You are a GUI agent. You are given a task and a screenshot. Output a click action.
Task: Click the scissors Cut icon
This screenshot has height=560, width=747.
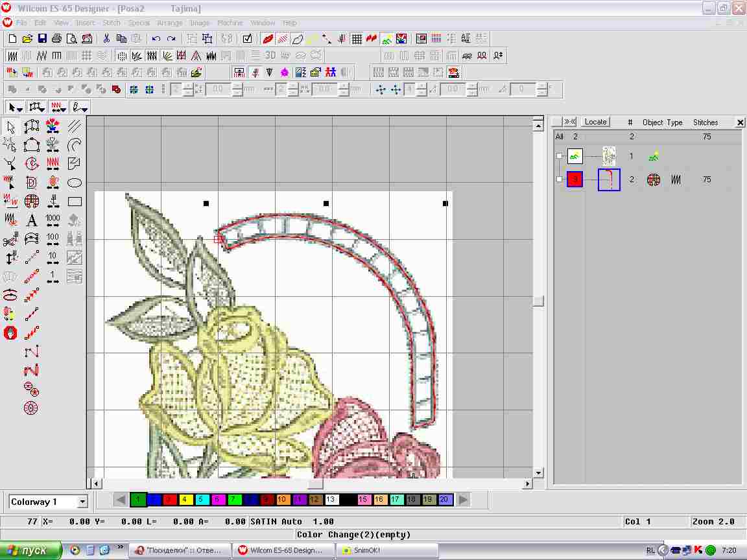pos(107,39)
